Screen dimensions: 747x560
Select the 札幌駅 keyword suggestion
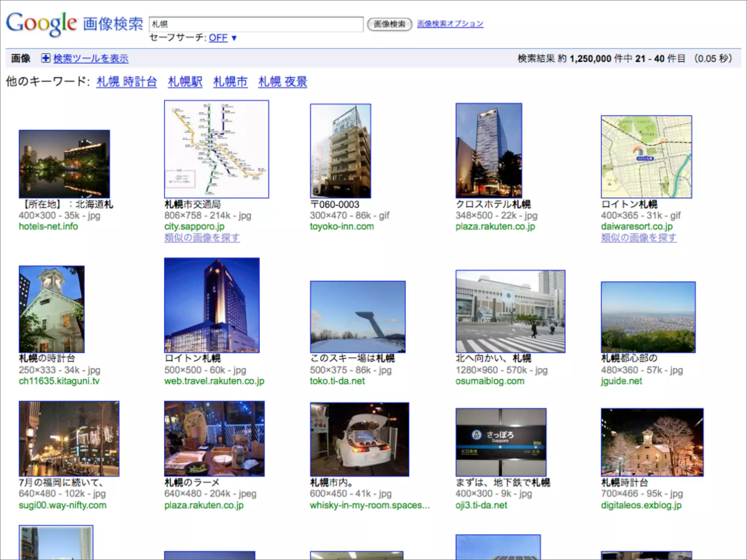[x=185, y=82]
